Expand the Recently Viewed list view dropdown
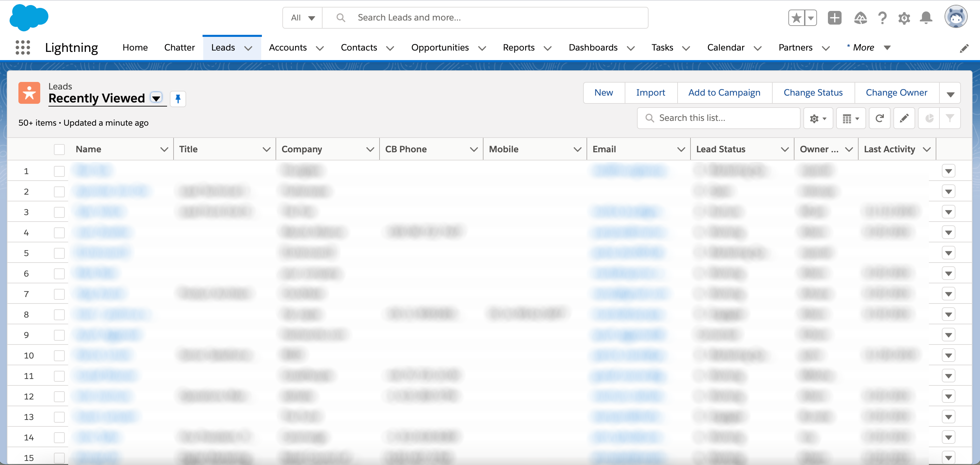This screenshot has height=465, width=980. [x=156, y=98]
